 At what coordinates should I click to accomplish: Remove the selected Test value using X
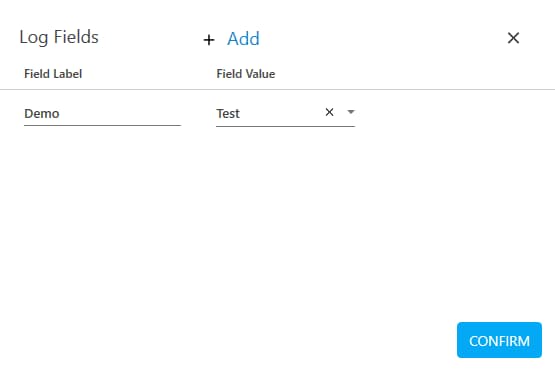(x=329, y=112)
